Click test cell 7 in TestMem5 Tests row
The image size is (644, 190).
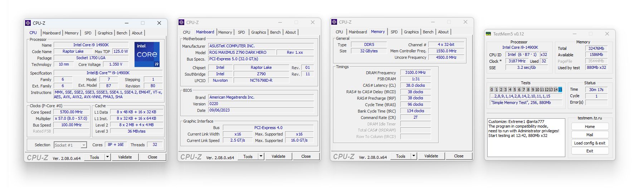[x=523, y=90]
